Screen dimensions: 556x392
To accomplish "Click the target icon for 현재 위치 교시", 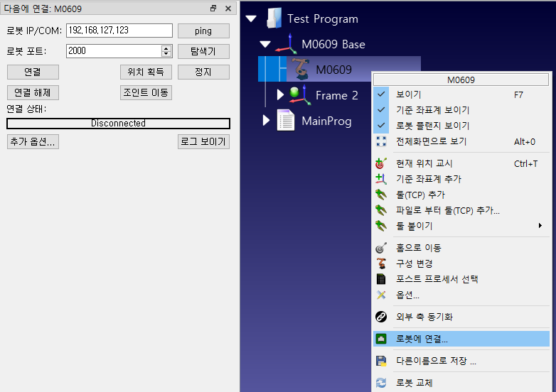I will [381, 163].
